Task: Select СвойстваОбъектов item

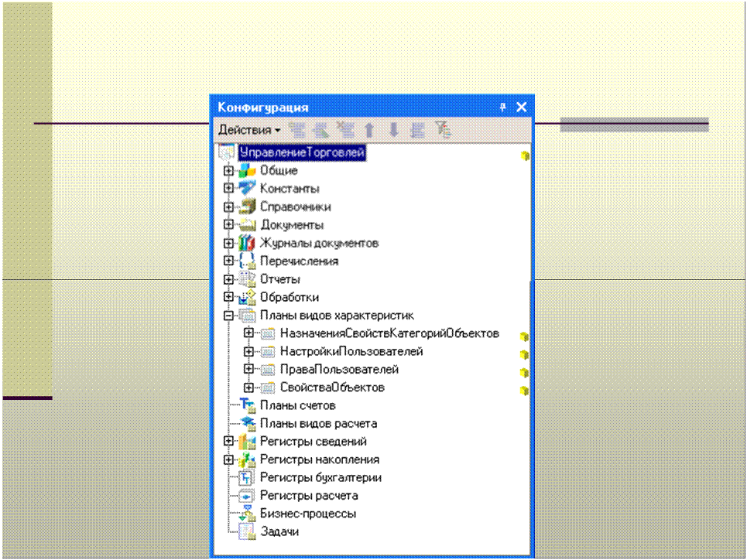Action: point(332,388)
